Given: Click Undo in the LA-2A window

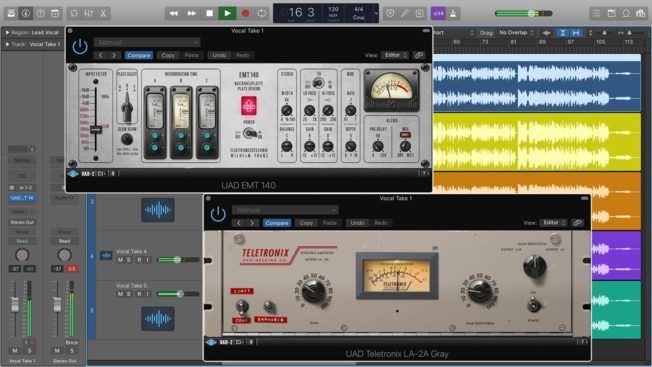Looking at the screenshot, I should [x=357, y=223].
